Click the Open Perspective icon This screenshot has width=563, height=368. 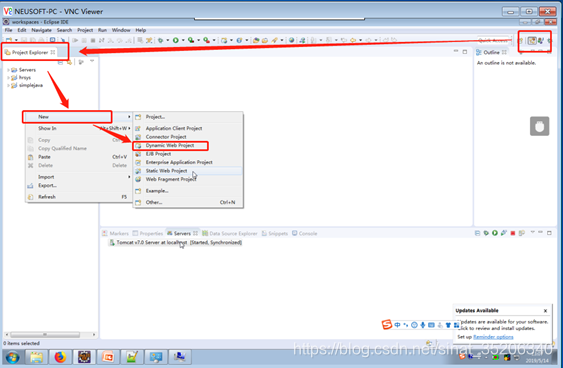[x=520, y=41]
